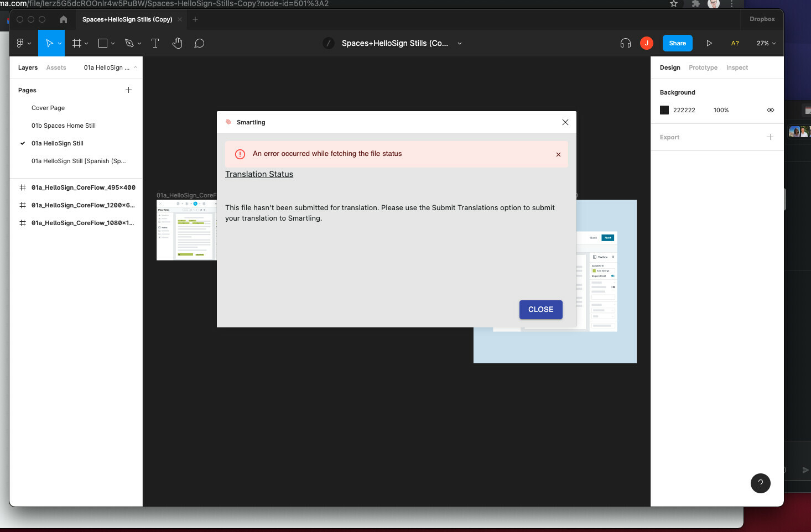811x532 pixels.
Task: Collapse the pages list via 01a HelloSign chevron
Action: coord(136,67)
